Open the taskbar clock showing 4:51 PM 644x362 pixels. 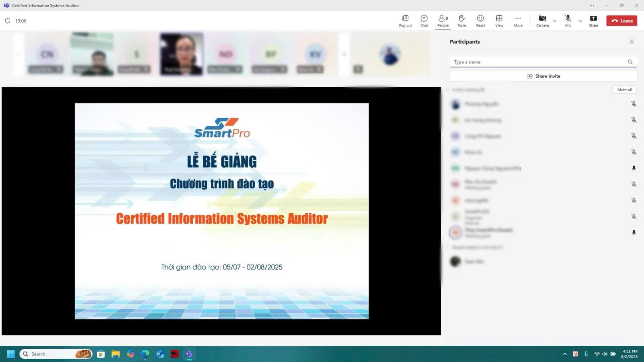click(x=630, y=354)
